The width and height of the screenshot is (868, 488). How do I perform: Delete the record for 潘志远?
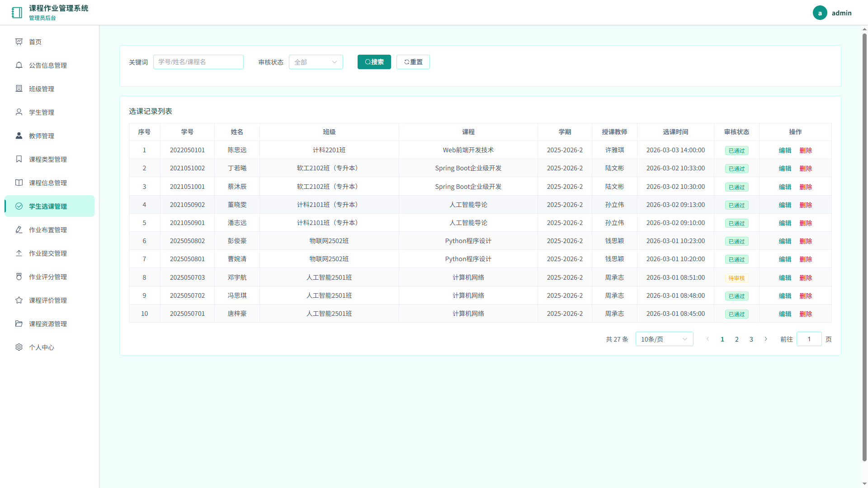coord(806,223)
